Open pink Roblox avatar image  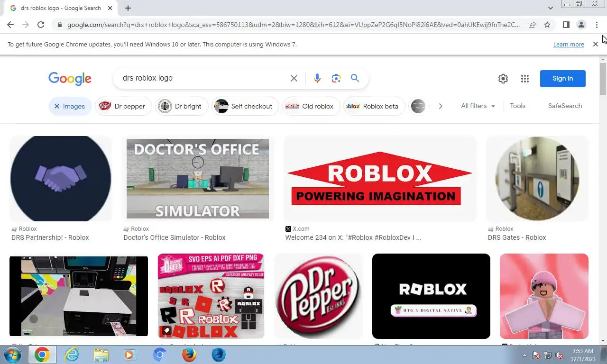pyautogui.click(x=544, y=296)
